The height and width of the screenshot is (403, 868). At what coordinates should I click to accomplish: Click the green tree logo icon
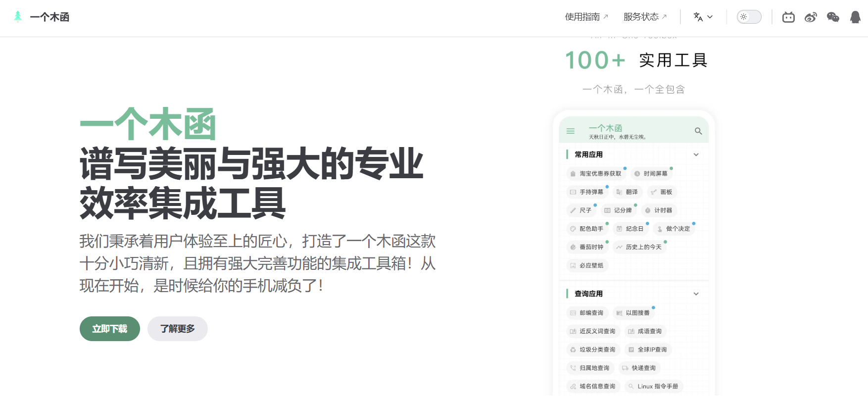coord(18,17)
